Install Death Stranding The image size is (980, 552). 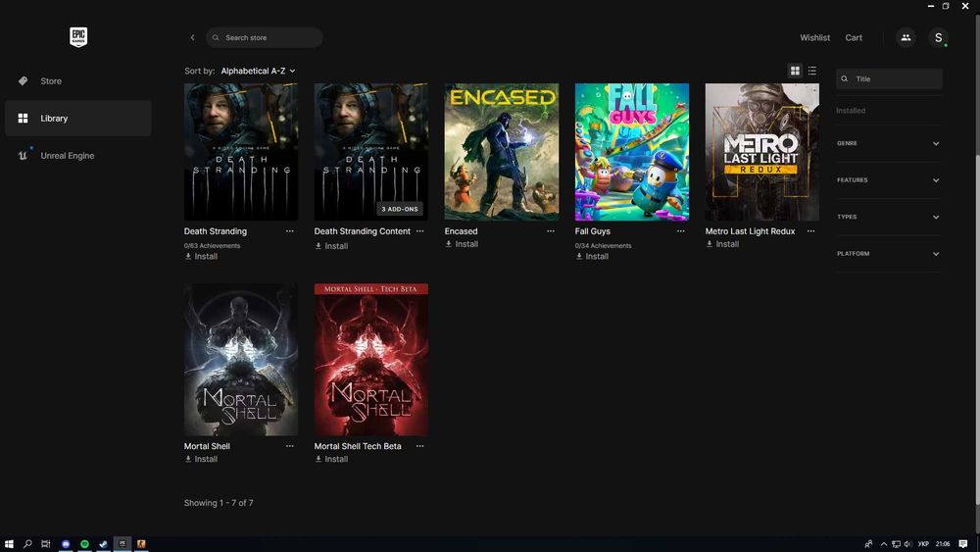(201, 256)
